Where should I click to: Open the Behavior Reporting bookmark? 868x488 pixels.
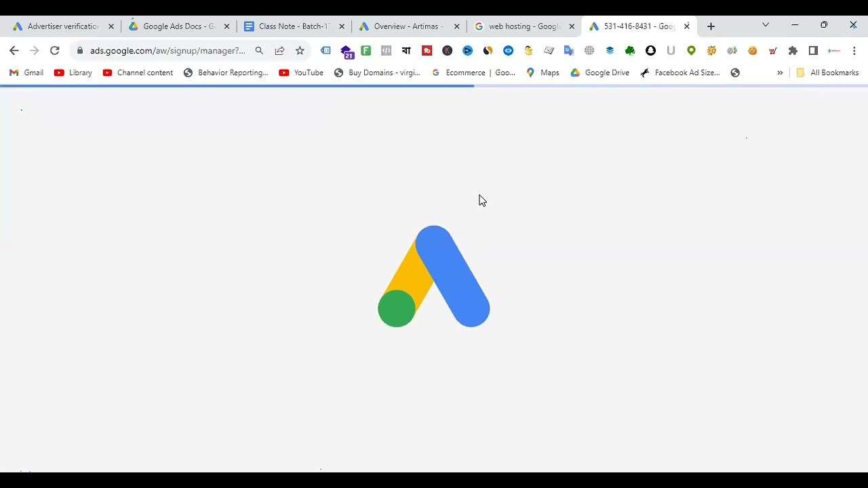(226, 73)
